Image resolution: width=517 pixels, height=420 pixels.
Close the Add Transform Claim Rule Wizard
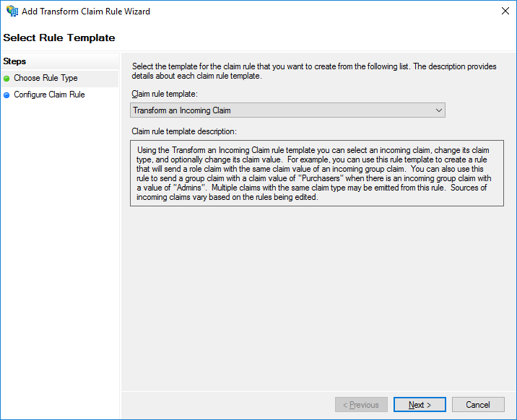[x=503, y=12]
